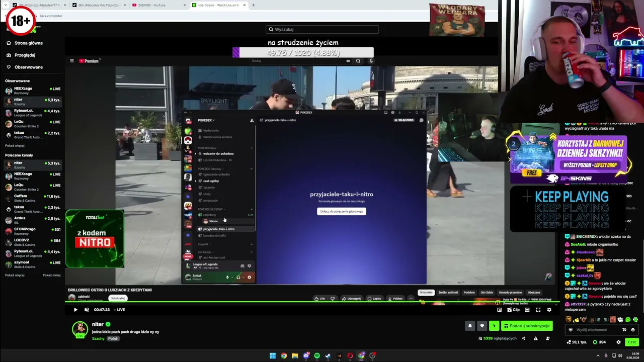Toggle Discord headphone deafen

click(x=238, y=277)
